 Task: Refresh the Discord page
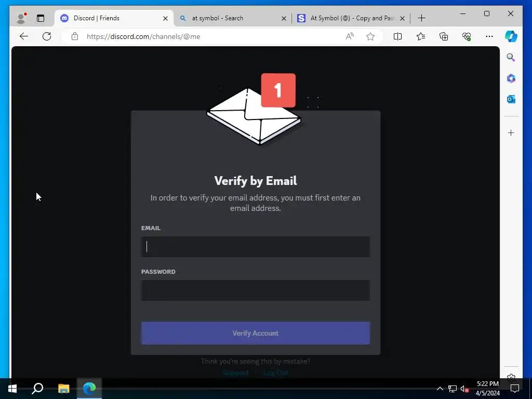[47, 36]
